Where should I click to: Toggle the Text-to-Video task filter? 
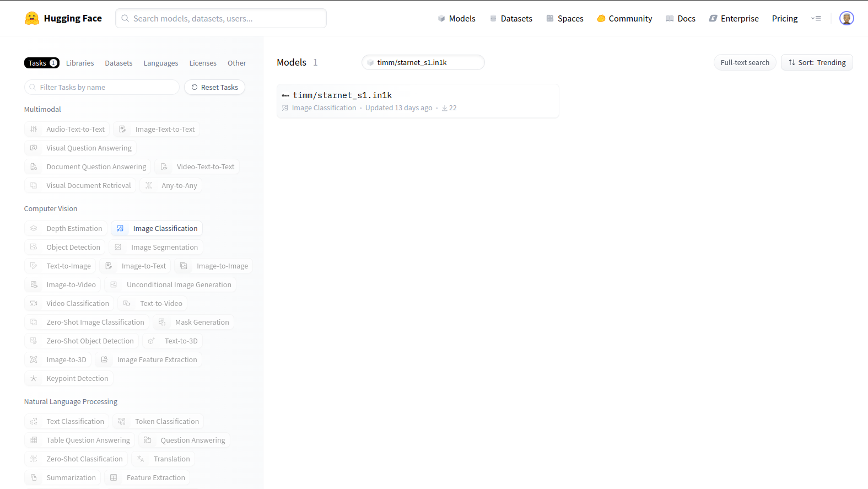click(153, 303)
